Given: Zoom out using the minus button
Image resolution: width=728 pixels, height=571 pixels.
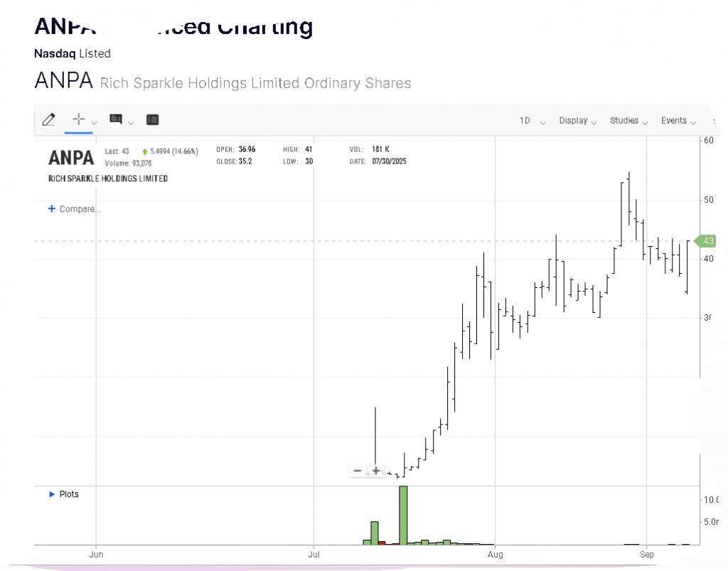Looking at the screenshot, I should coord(358,471).
